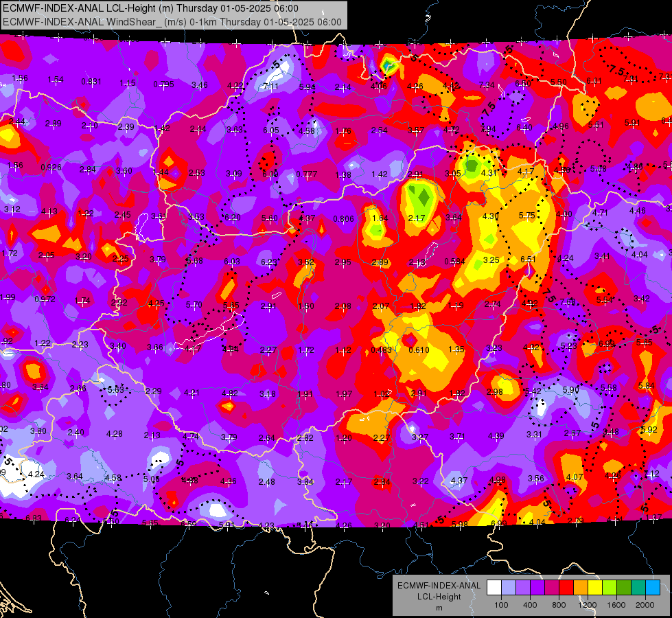The width and height of the screenshot is (672, 618).
Task: Select the teal legend swatch
Action: coord(638,587)
